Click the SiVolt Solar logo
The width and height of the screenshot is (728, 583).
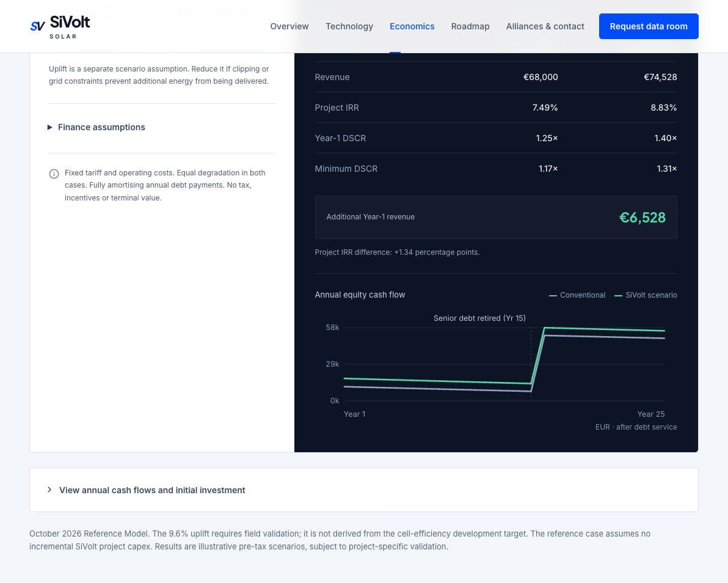(x=60, y=26)
